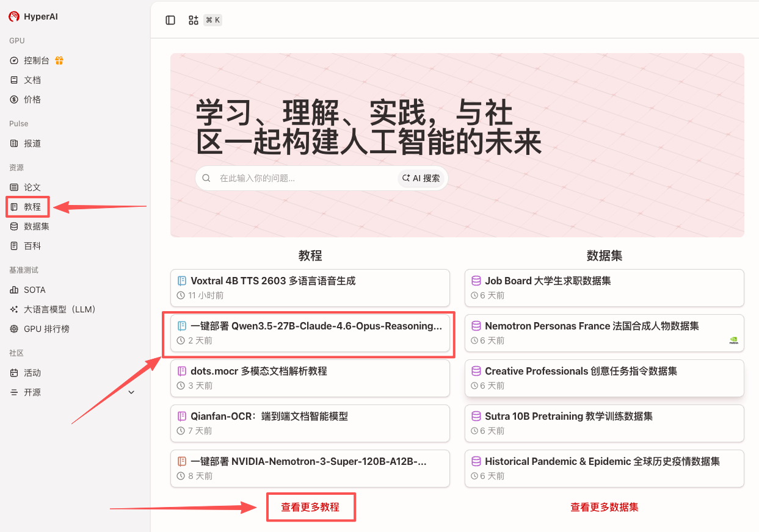
Task: Click the magnifier icon in search box
Action: pyautogui.click(x=206, y=178)
